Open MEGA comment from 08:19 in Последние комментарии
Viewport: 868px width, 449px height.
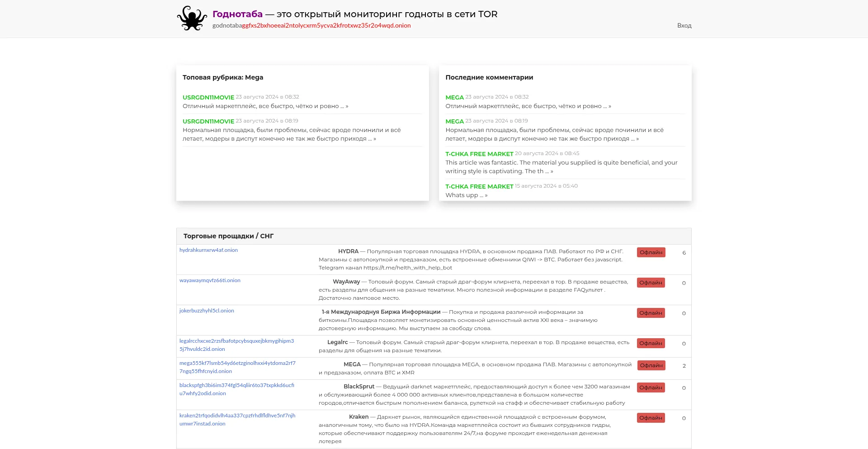(x=454, y=121)
